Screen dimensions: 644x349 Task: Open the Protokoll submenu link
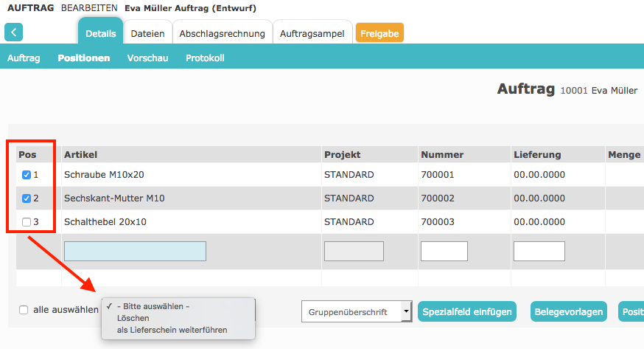coord(205,58)
